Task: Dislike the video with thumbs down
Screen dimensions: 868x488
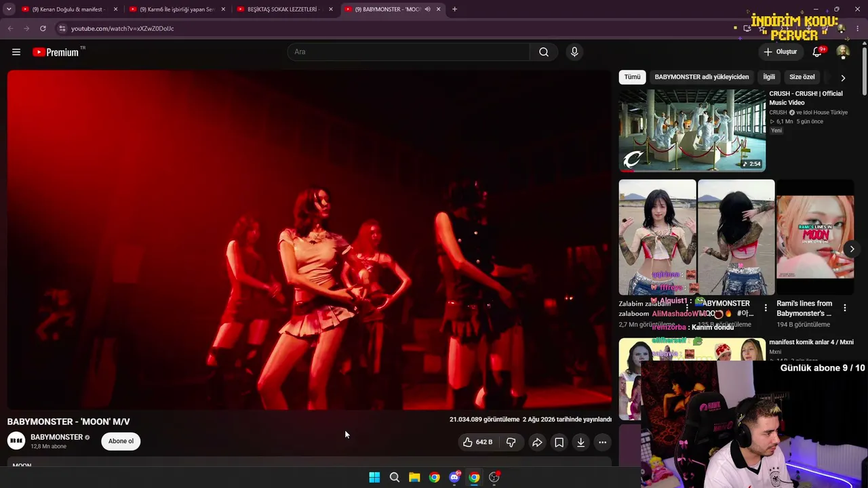Action: tap(511, 443)
